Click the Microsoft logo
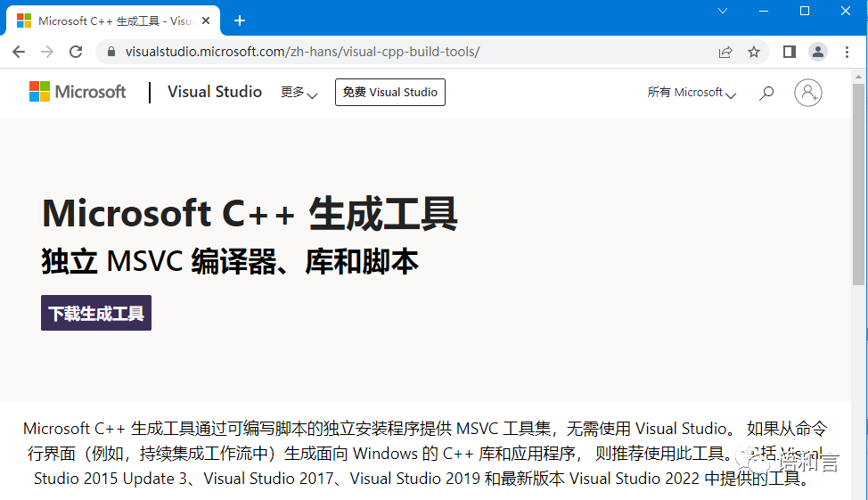Image resolution: width=868 pixels, height=500 pixels. 78,92
